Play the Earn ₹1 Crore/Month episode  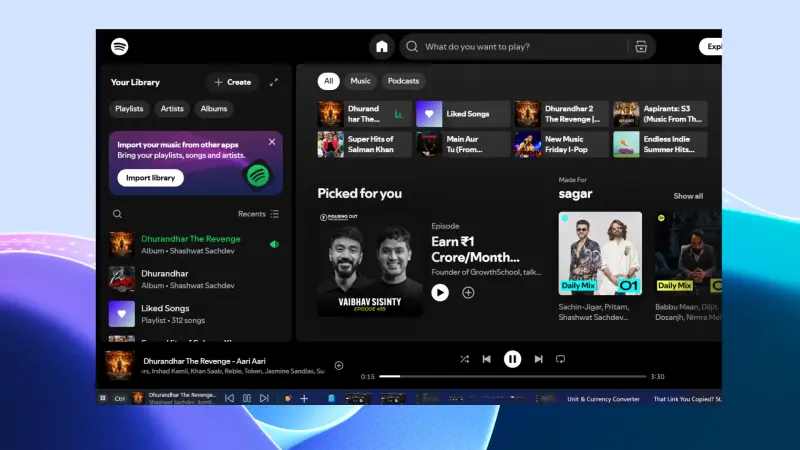tap(440, 292)
